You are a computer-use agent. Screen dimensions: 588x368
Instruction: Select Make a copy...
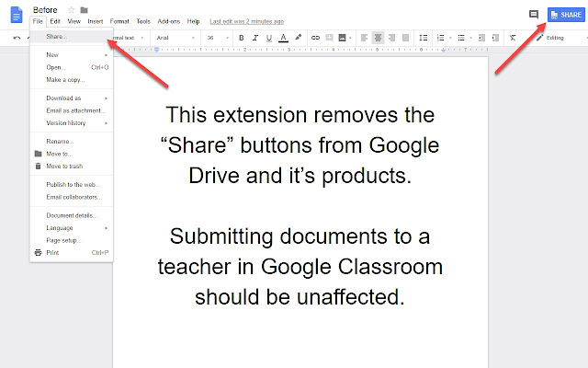coord(72,80)
